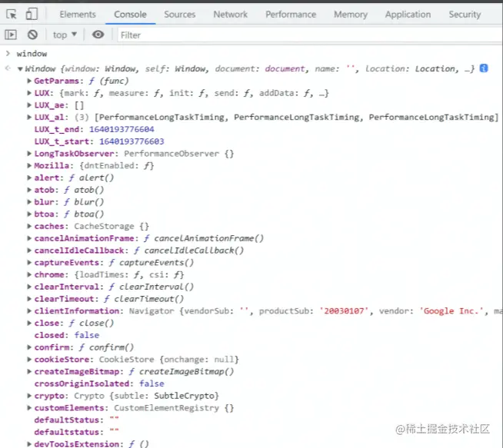Image resolution: width=503 pixels, height=448 pixels.
Task: Expand the confirm function
Action: point(29,347)
